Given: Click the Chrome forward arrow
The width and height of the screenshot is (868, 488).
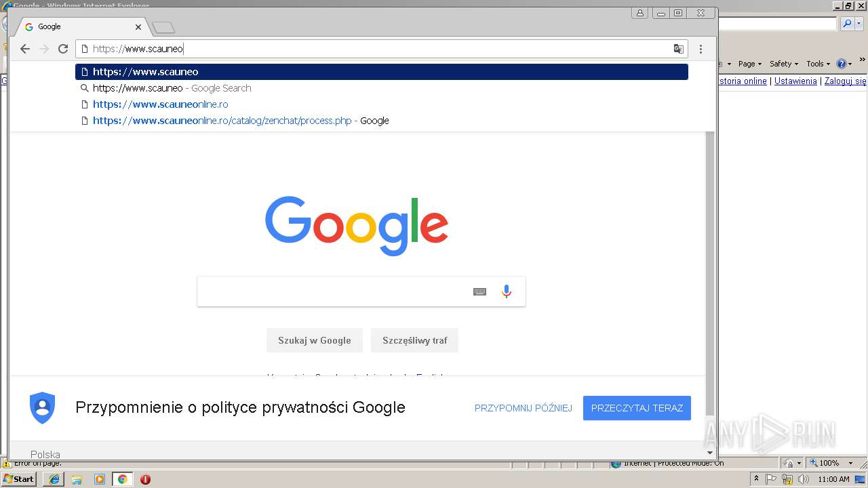Looking at the screenshot, I should coord(44,49).
